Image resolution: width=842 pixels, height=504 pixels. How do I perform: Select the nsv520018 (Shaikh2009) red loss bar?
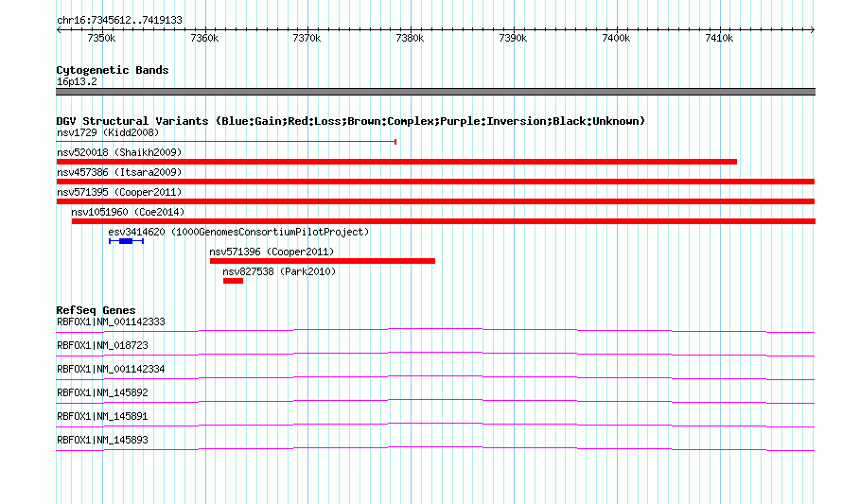tap(396, 162)
